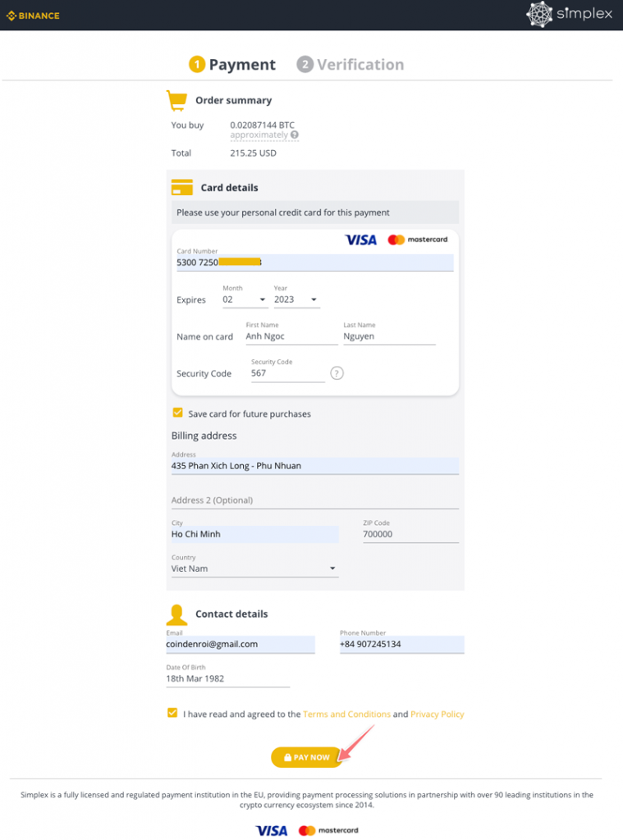Open the expiry Month dropdown
623x840 pixels.
(x=245, y=300)
